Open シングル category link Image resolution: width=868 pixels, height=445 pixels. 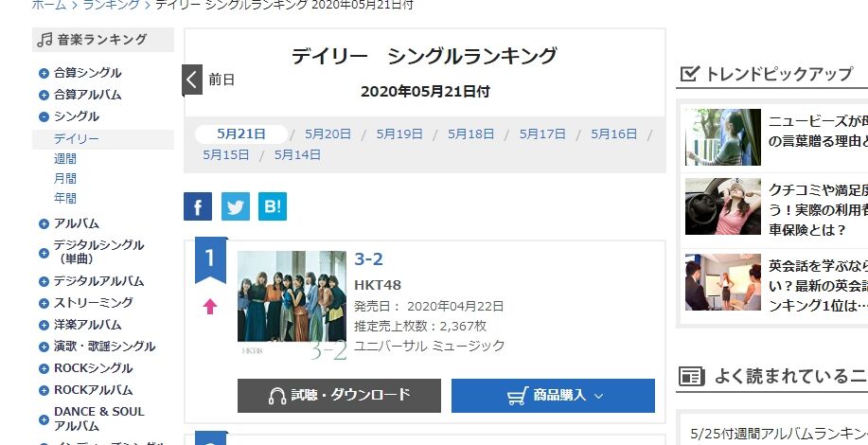pyautogui.click(x=77, y=116)
